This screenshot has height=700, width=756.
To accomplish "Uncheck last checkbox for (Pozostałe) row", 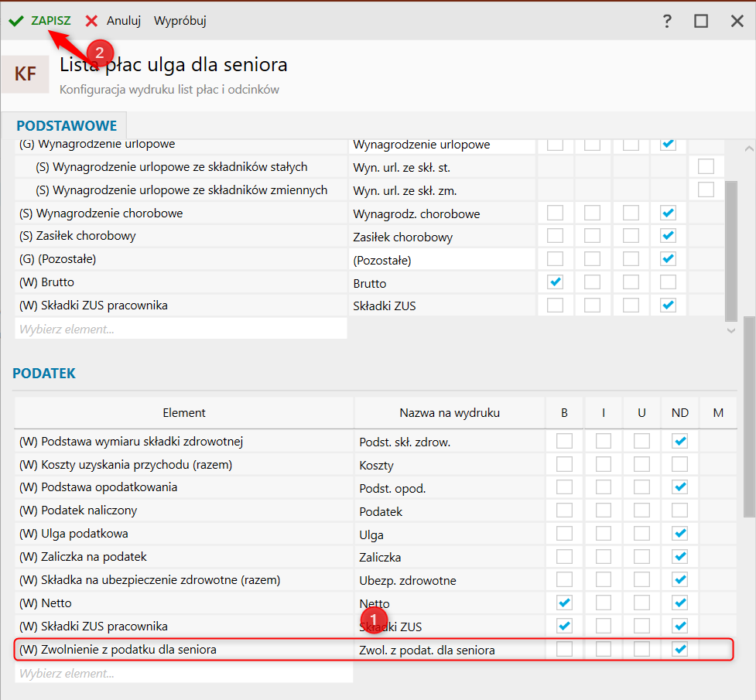I will pos(668,259).
